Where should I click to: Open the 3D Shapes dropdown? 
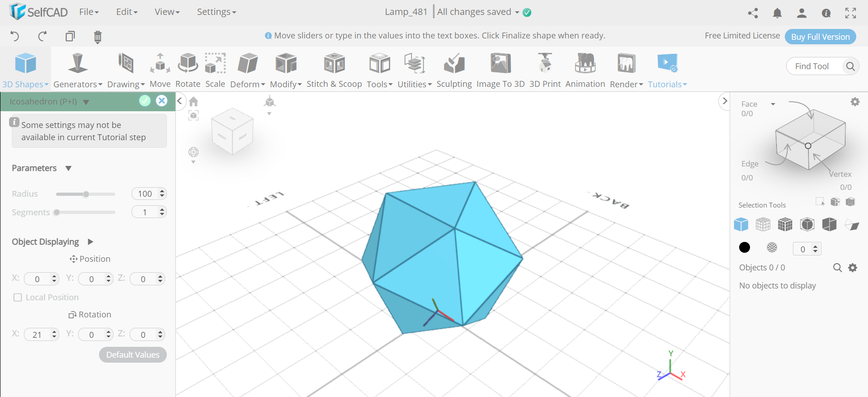25,70
